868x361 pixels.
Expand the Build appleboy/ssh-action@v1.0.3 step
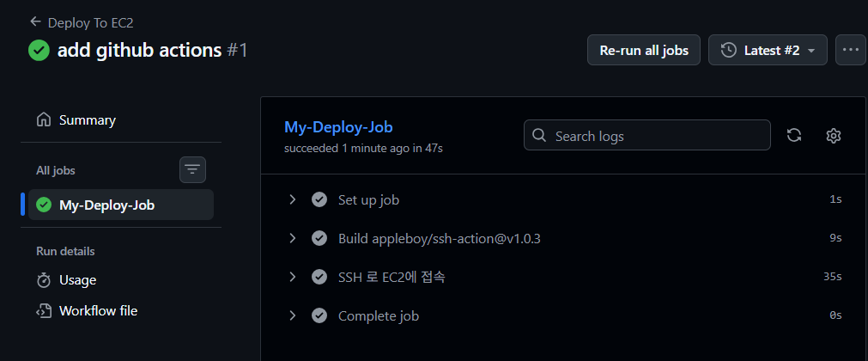click(292, 238)
